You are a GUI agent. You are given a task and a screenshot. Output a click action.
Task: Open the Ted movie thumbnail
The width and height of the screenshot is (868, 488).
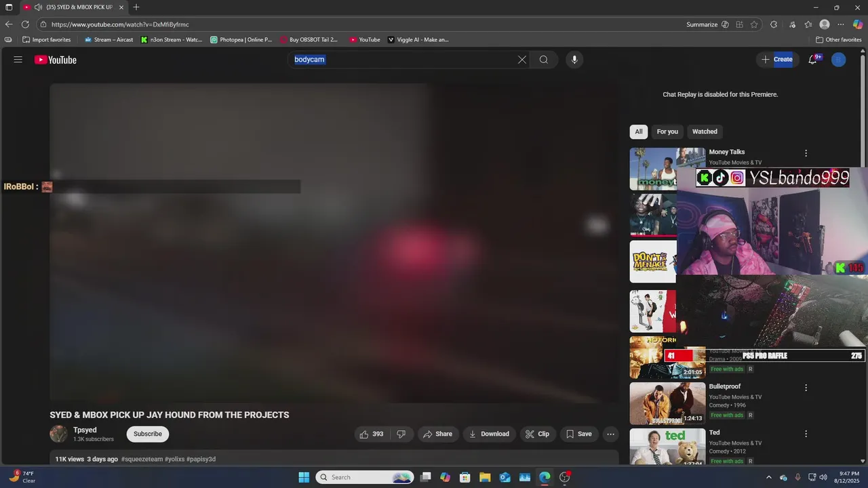click(x=667, y=447)
